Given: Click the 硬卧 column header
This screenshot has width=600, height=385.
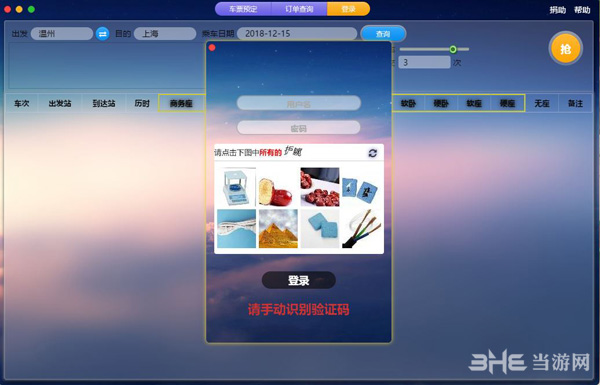Looking at the screenshot, I should (441, 103).
